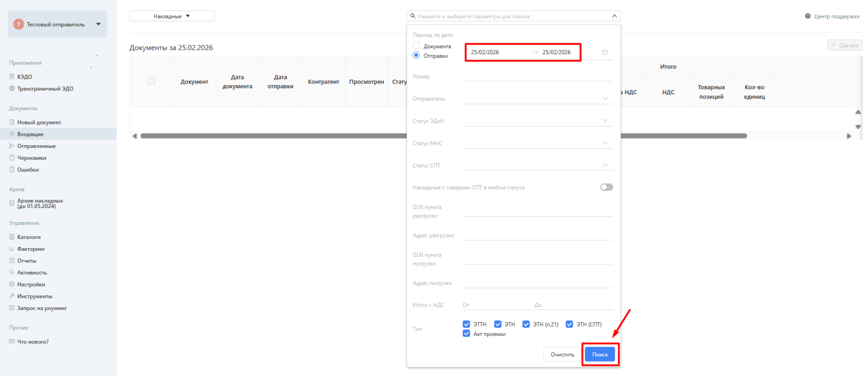Click the Настройки gear icon in sidebar
The width and height of the screenshot is (868, 376).
[x=12, y=284]
